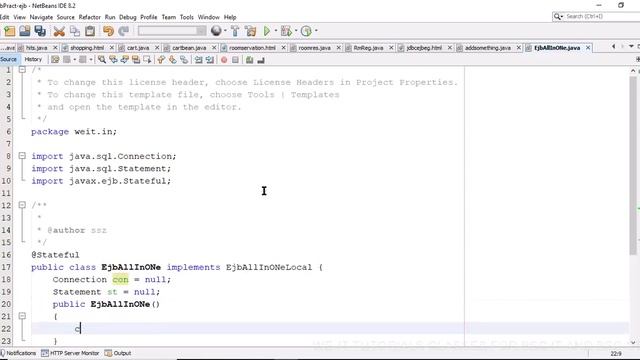This screenshot has width=640, height=360.
Task: Shift the current line right icon
Action: pyautogui.click(x=210, y=60)
